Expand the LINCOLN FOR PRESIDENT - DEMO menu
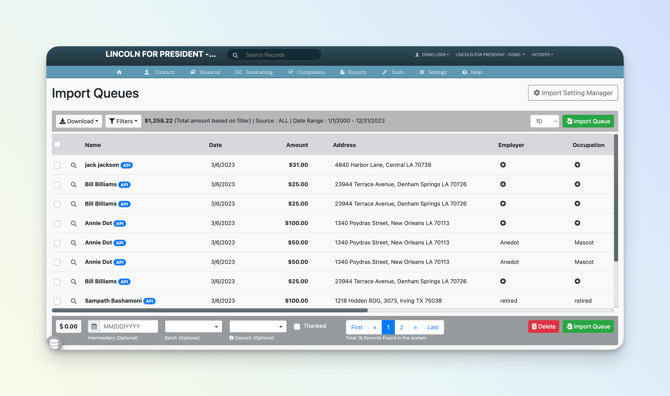670x396 pixels. tap(490, 55)
